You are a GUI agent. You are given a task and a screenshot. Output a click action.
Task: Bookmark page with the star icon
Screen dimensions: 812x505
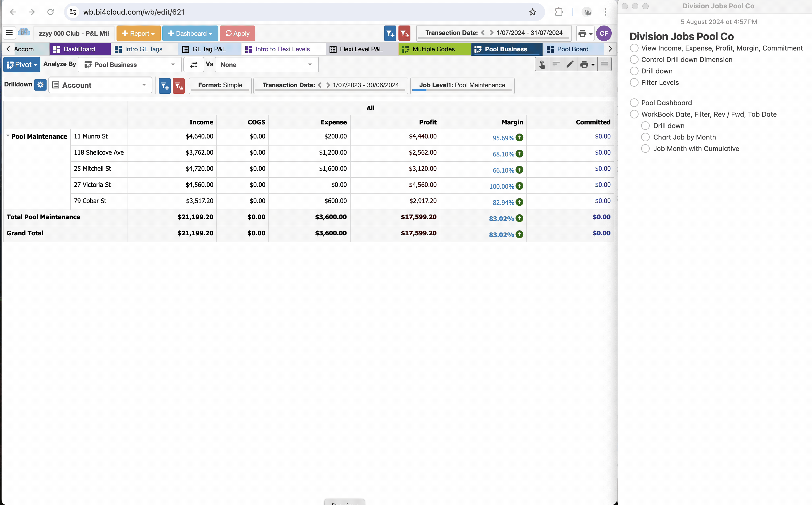coord(532,12)
